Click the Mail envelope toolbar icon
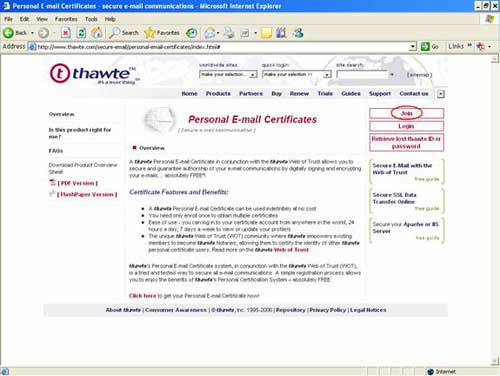 click(x=209, y=33)
